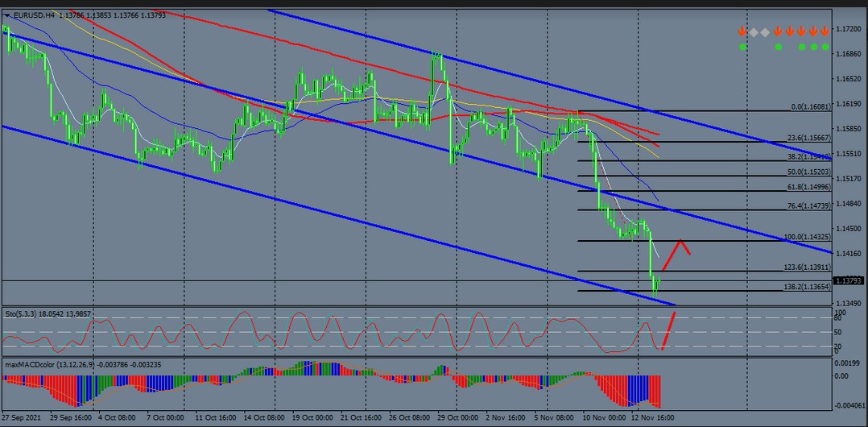
Task: Click the first red down-arrow signal icon
Action: pyautogui.click(x=742, y=32)
